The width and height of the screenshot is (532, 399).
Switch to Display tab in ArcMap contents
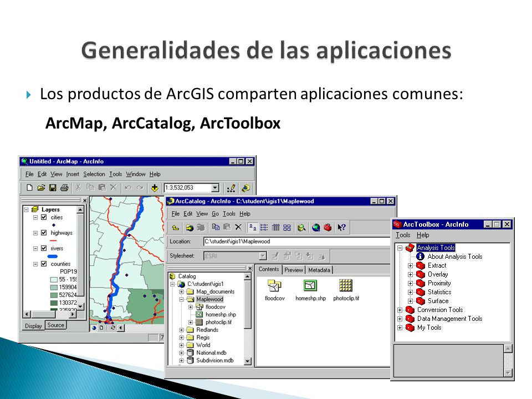(x=33, y=326)
